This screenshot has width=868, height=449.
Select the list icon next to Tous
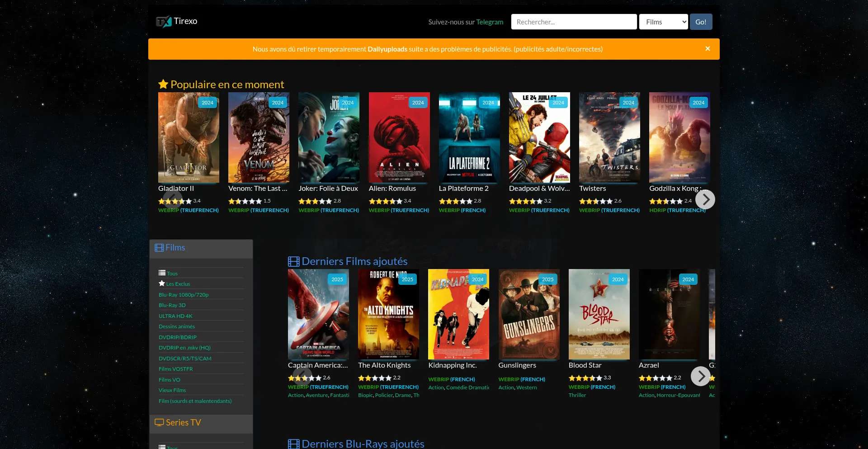(x=162, y=273)
